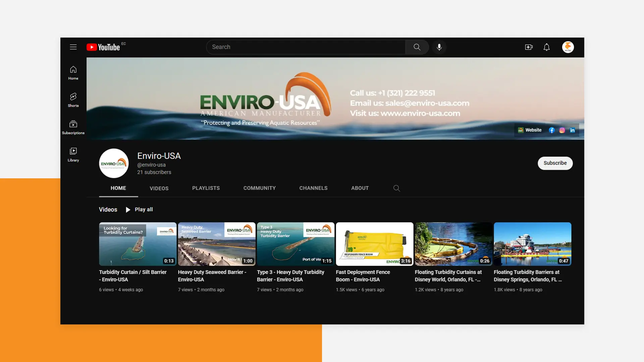644x362 pixels.
Task: Switch to the CHANNELS tab
Action: (313, 188)
